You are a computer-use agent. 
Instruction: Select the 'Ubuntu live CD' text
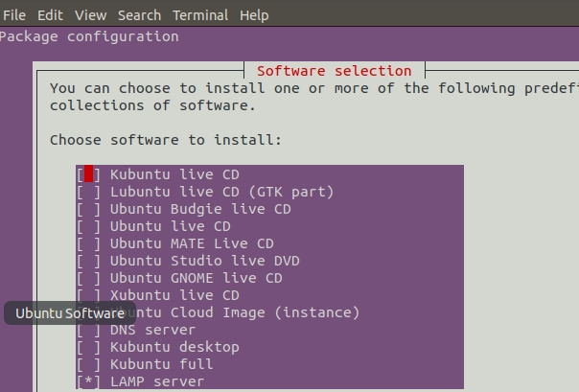[171, 226]
